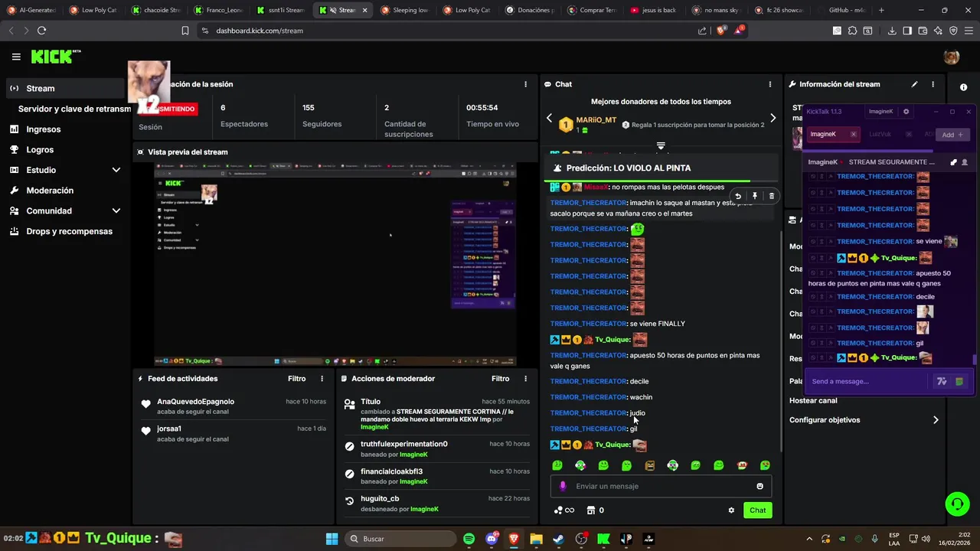Click the chat message input field
This screenshot has height=551, width=980.
[661, 486]
